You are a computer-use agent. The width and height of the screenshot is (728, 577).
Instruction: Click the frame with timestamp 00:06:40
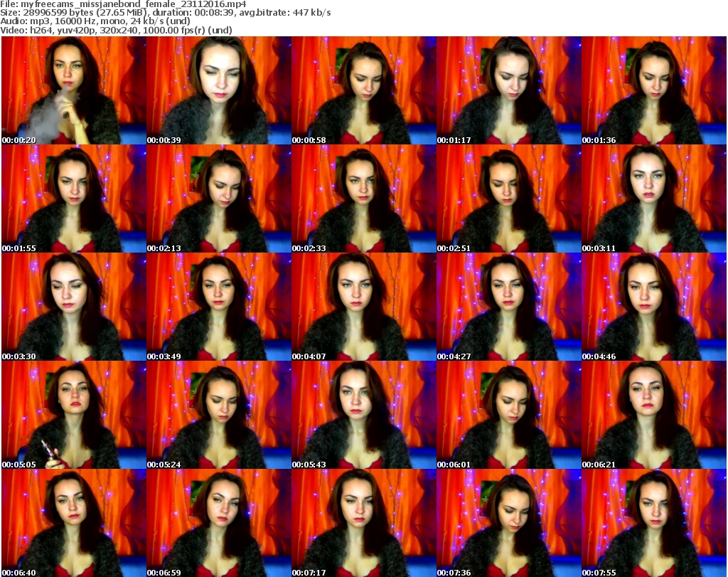(x=74, y=523)
